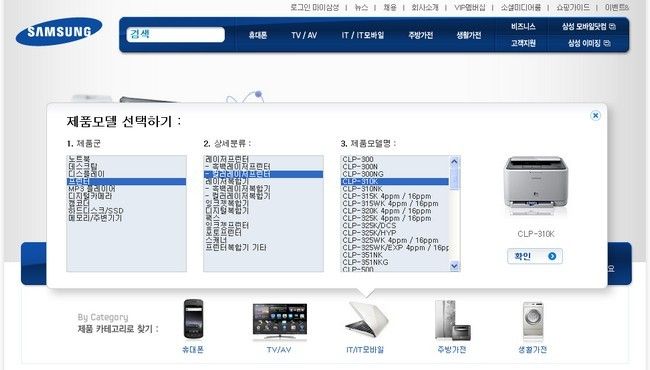
Task: Select model CLP-325K/HYP in the list
Action: [x=395, y=233]
